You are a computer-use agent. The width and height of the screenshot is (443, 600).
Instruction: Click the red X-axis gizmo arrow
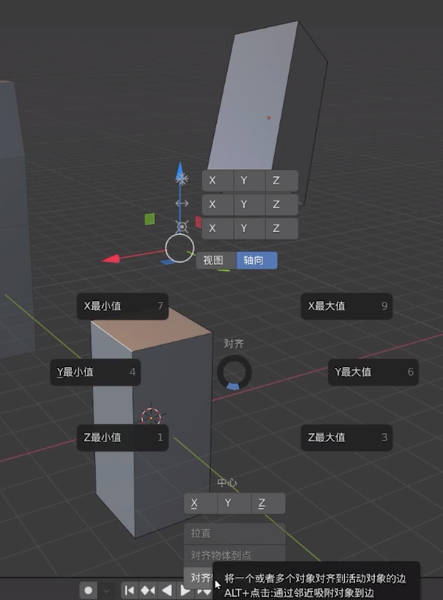111,259
